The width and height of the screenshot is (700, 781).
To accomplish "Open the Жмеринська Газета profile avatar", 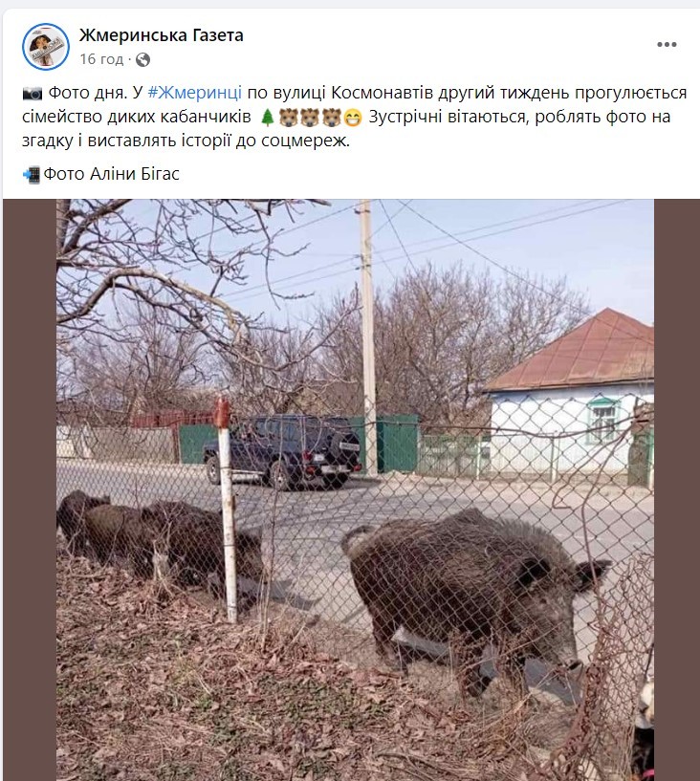I will [46, 46].
